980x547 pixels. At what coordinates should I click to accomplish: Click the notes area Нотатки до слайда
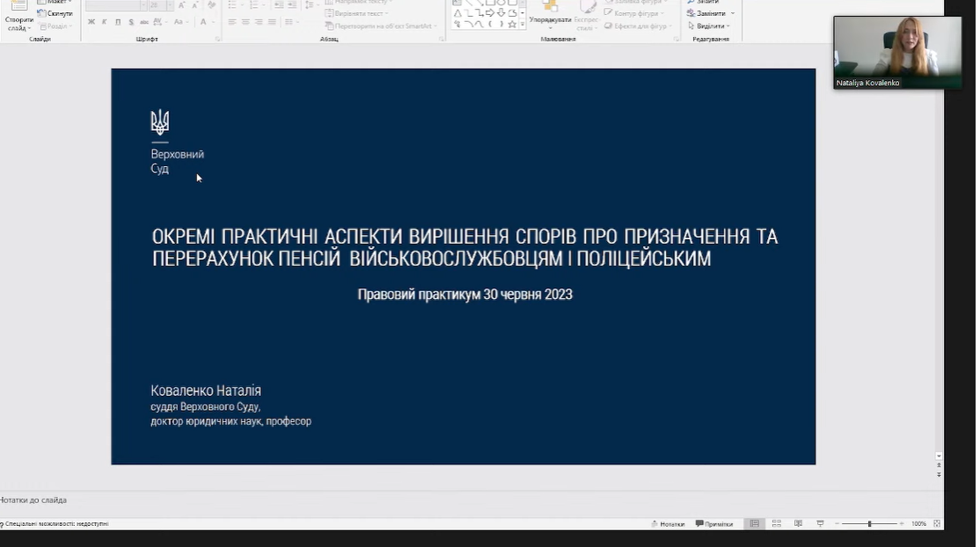(x=35, y=500)
